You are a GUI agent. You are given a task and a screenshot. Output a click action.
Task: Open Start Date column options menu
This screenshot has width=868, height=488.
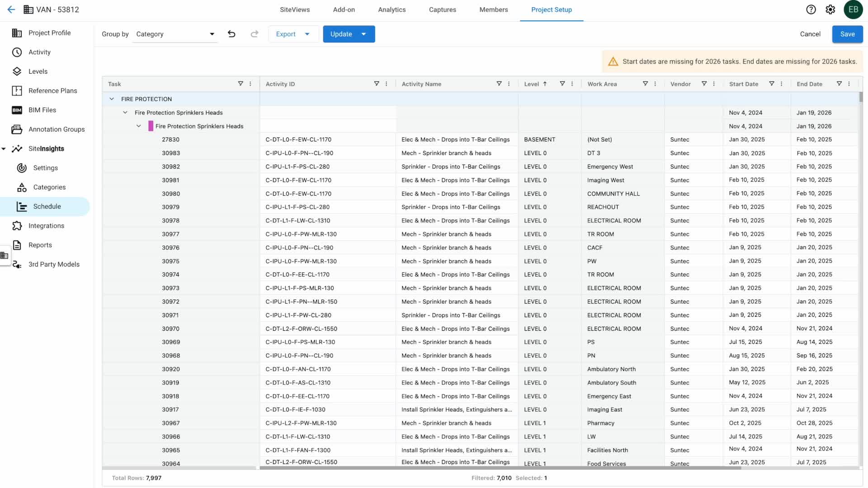[x=782, y=84]
